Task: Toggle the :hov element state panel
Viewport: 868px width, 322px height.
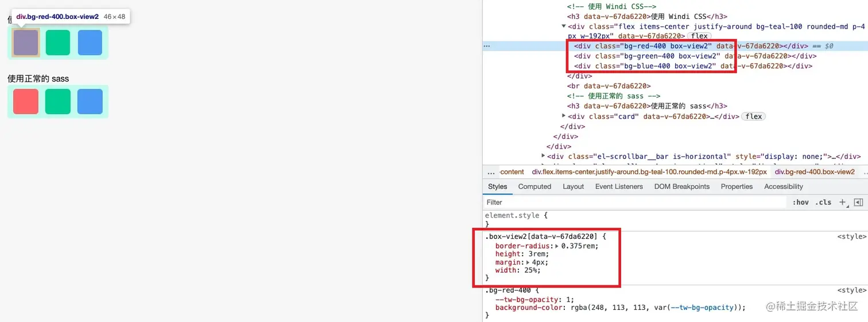Action: (800, 202)
